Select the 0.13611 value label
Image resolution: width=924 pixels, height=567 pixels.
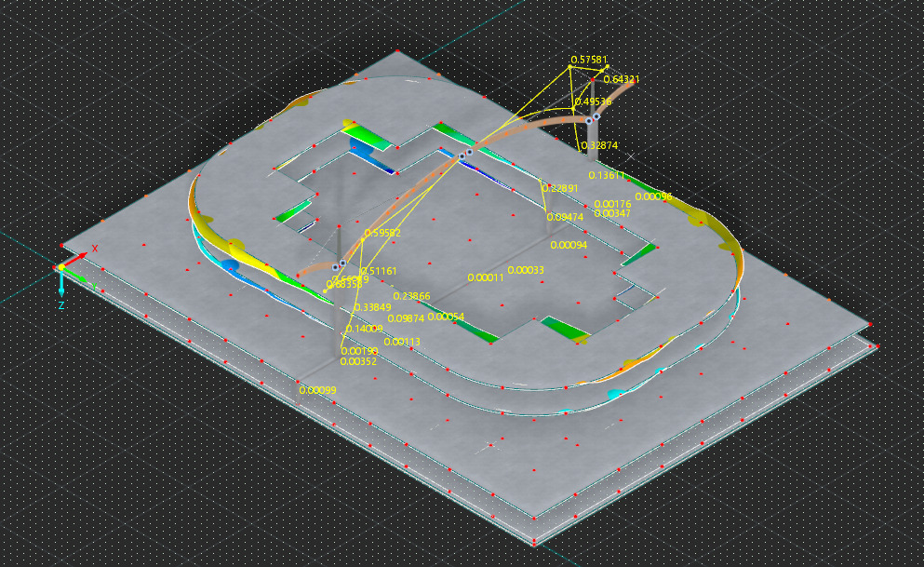(608, 175)
